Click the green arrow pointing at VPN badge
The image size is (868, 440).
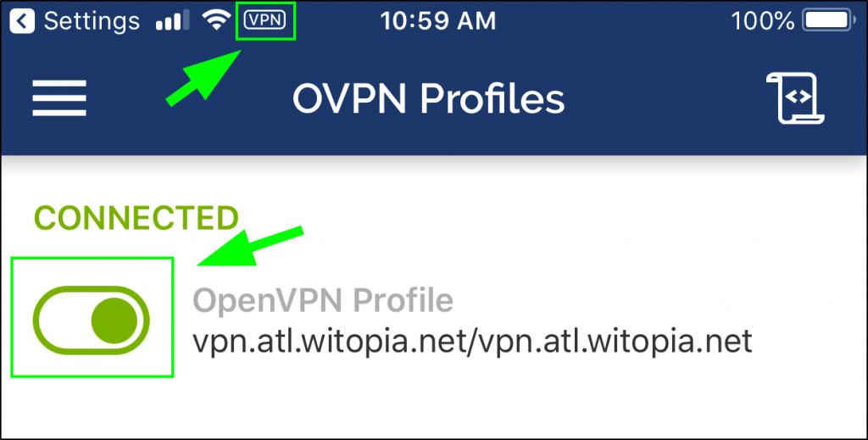point(203,77)
